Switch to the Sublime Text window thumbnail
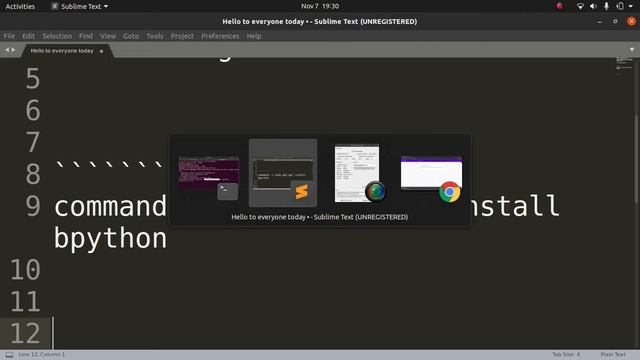 click(x=282, y=173)
